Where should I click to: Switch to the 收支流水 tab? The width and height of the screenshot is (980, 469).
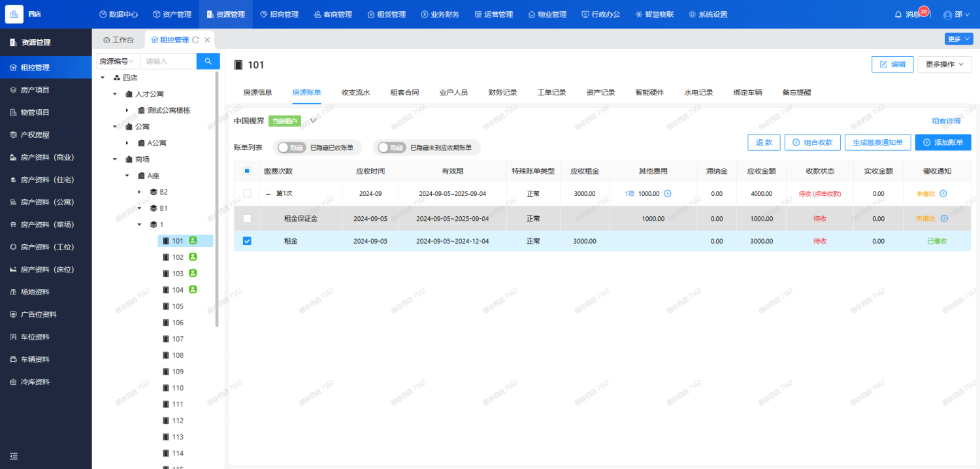pyautogui.click(x=355, y=93)
